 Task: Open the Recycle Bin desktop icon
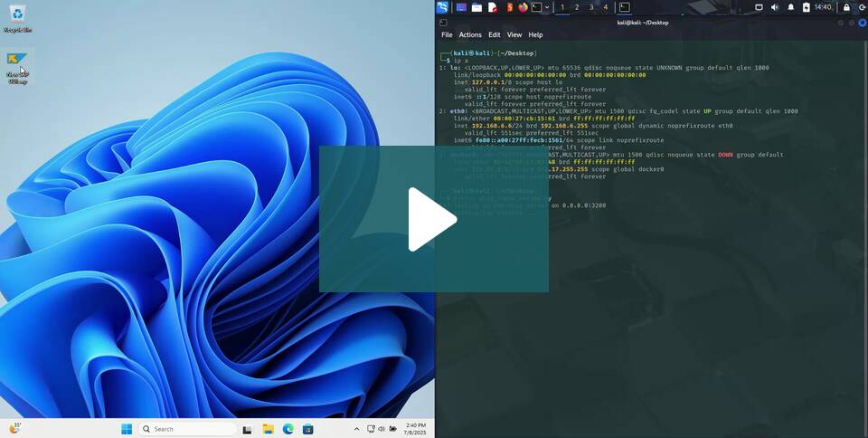click(18, 18)
